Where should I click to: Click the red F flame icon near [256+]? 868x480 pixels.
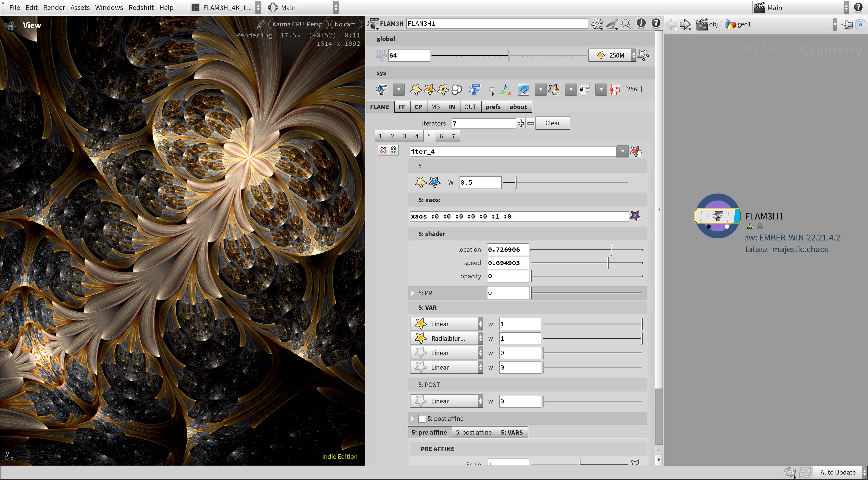pos(615,90)
